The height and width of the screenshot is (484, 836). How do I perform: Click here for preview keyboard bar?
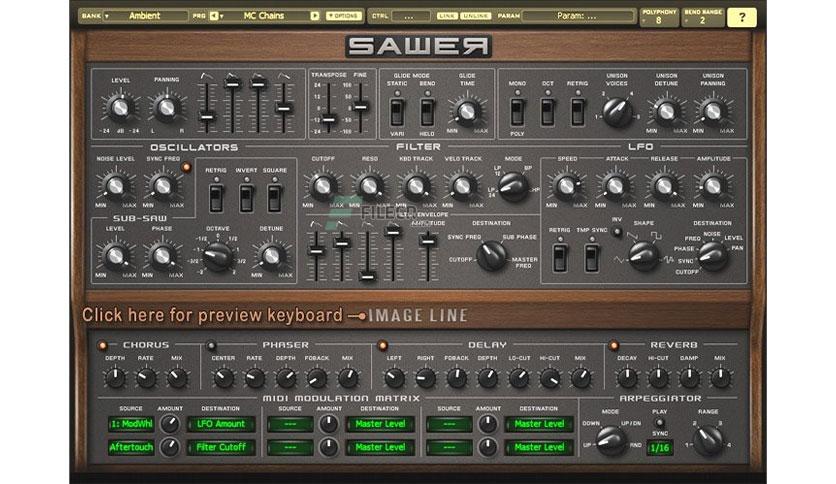(x=212, y=315)
